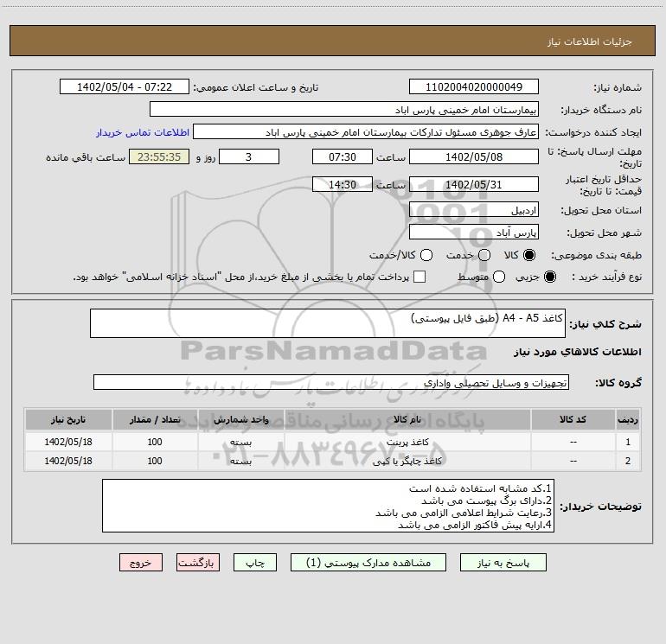Click the buyer name field بیمارستان امام خمینی
The height and width of the screenshot is (644, 666).
click(x=344, y=109)
